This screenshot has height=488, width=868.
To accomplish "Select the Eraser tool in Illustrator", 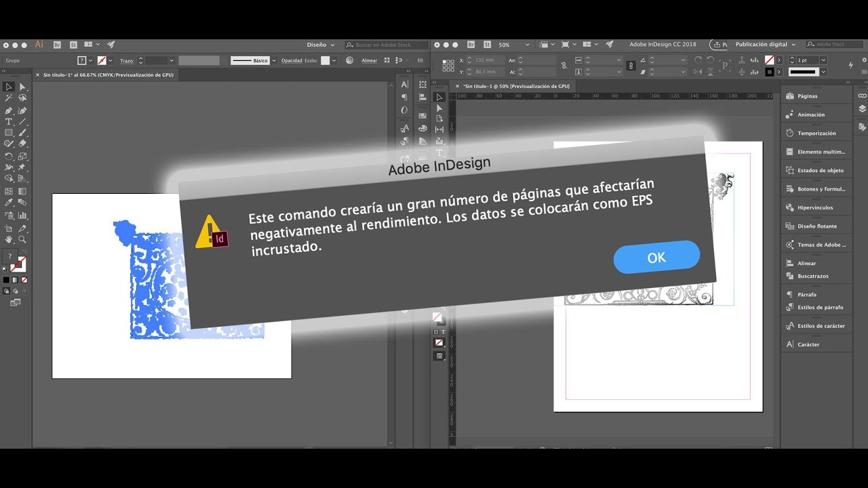I will click(x=22, y=143).
